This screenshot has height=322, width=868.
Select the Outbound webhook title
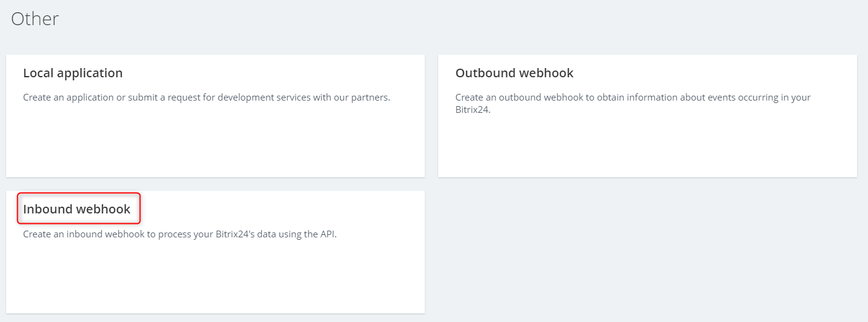click(514, 73)
